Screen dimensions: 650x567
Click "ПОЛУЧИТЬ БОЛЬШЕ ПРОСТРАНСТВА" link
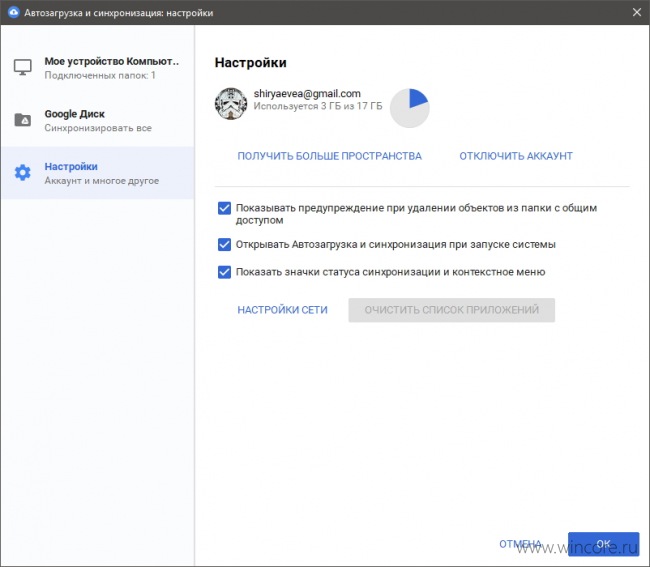click(330, 156)
